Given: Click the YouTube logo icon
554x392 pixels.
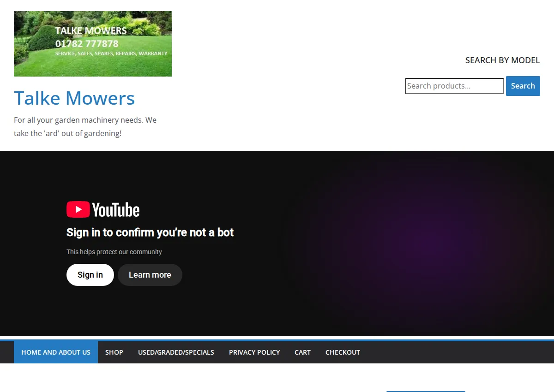Looking at the screenshot, I should (x=103, y=209).
